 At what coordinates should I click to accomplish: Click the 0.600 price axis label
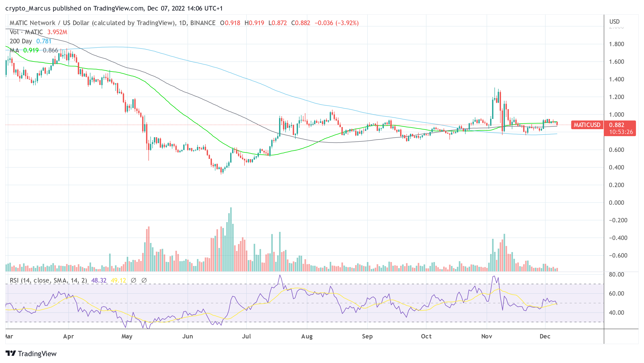tap(616, 150)
